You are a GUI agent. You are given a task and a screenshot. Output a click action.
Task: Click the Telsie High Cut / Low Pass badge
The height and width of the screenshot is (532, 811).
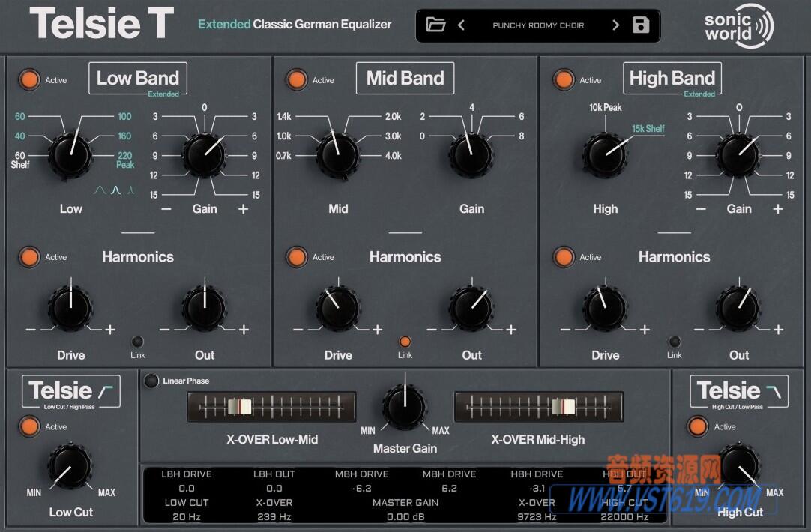(x=738, y=390)
